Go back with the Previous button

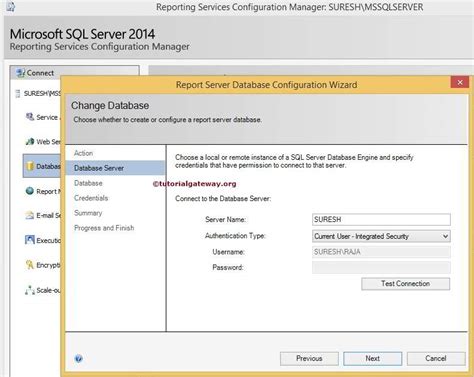pos(309,359)
